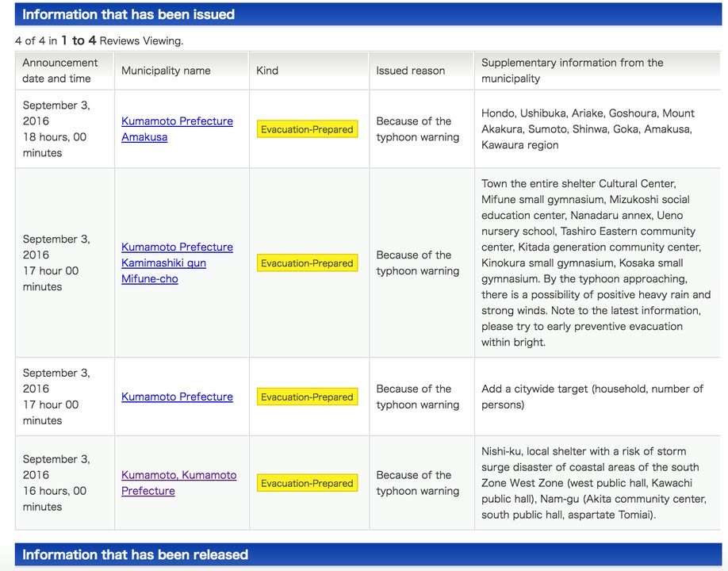Select the 'Kind' column header
The height and width of the screenshot is (571, 728).
point(267,71)
